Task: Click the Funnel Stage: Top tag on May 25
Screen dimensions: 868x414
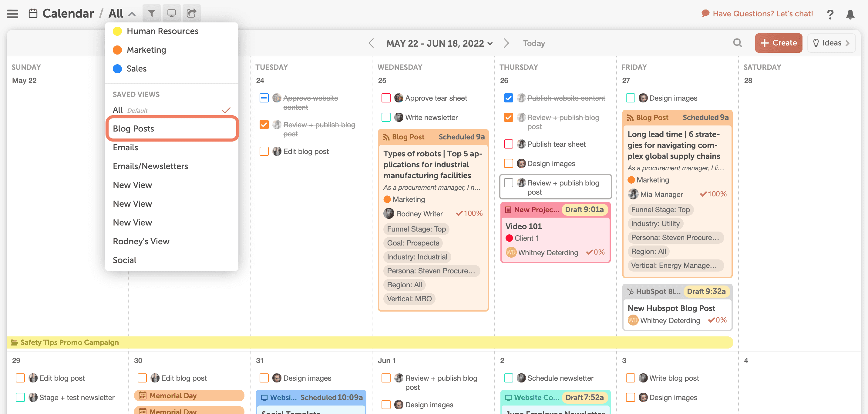Action: tap(416, 229)
